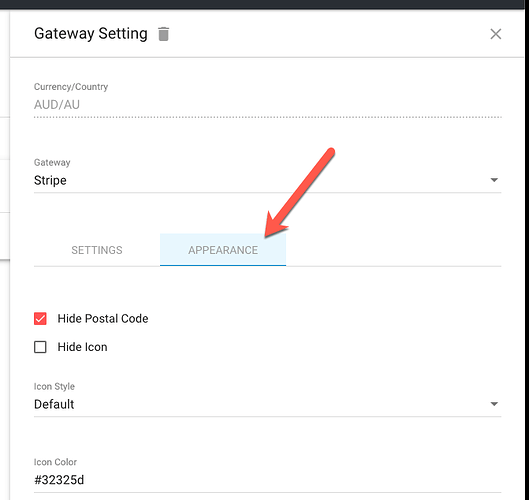
Task: Click the red arrow annotation pointing at Appearance
Action: point(299,193)
